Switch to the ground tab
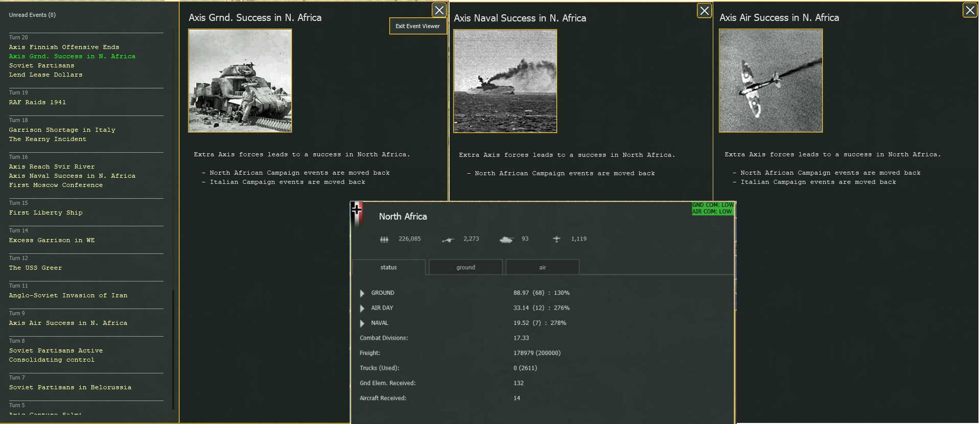The height and width of the screenshot is (424, 980). click(465, 267)
